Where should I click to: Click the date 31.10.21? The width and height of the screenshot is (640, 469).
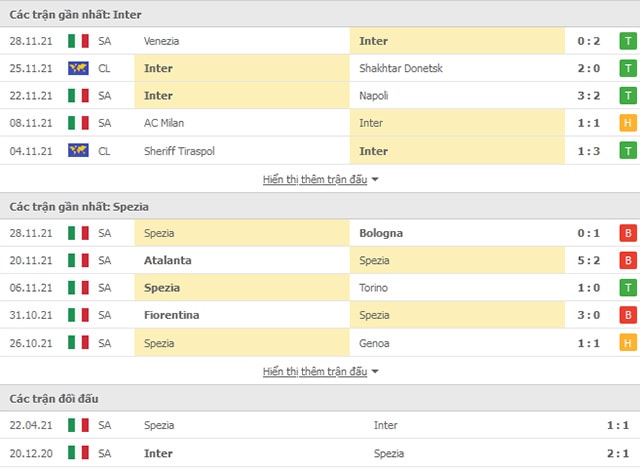point(31,315)
